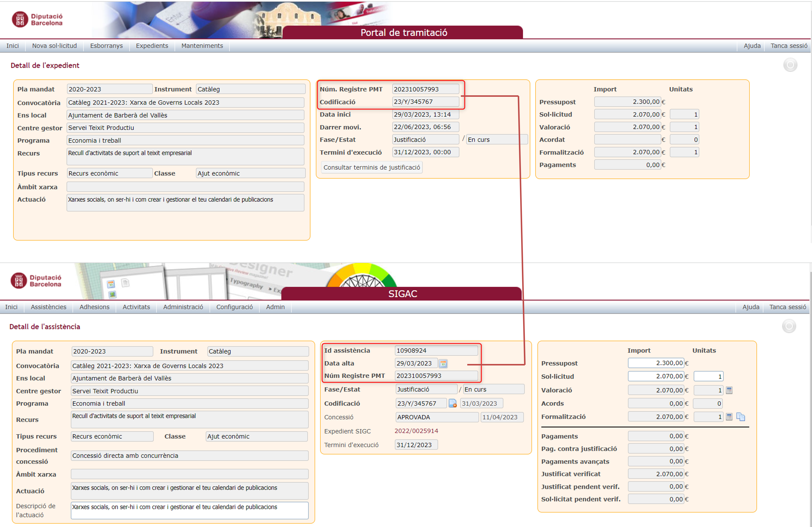The height and width of the screenshot is (527, 812).
Task: Open the Admin menu in SIGAC
Action: point(275,307)
